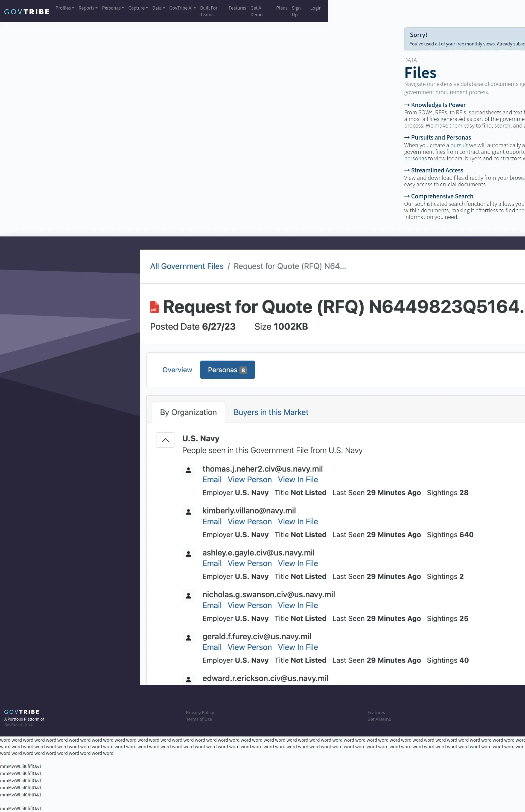Open the Data dropdown menu
Image resolution: width=525 pixels, height=812 pixels.
(159, 8)
